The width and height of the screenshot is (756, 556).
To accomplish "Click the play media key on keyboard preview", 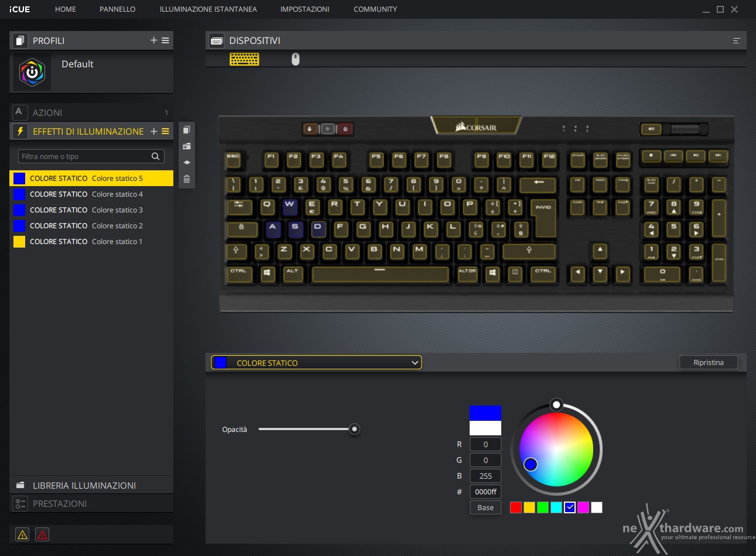I will tap(696, 156).
